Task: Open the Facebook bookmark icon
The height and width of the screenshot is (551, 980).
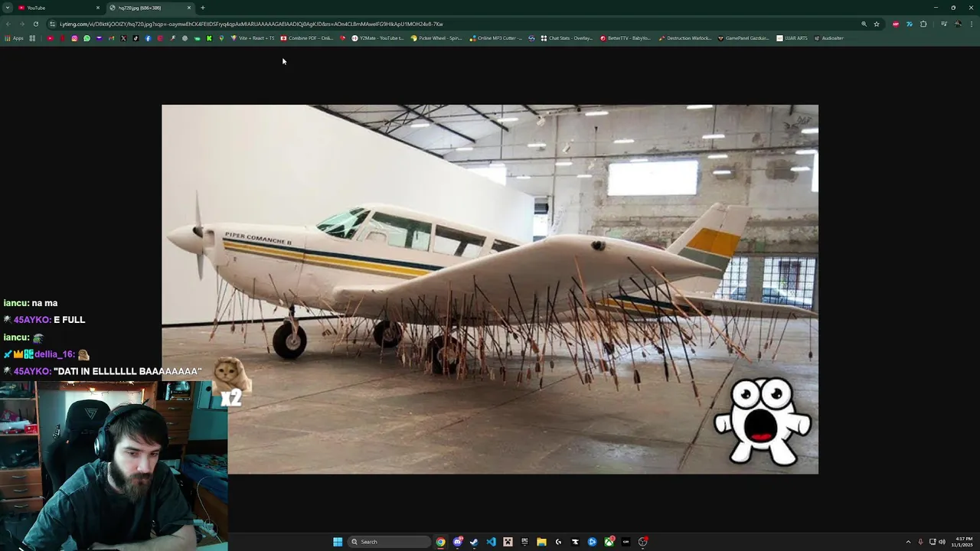Action: pos(148,38)
